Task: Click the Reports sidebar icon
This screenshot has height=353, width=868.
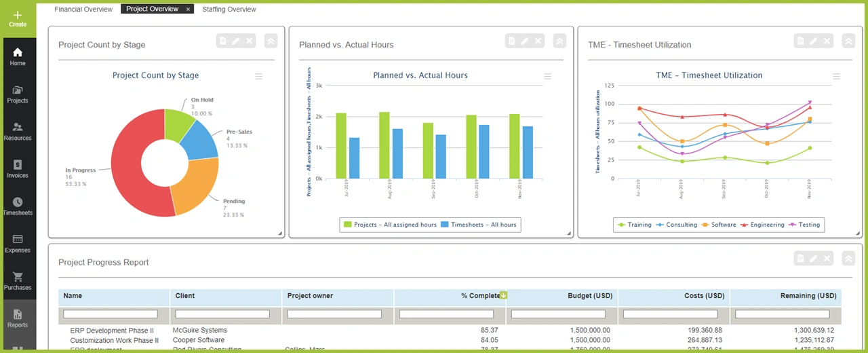Action: click(18, 318)
